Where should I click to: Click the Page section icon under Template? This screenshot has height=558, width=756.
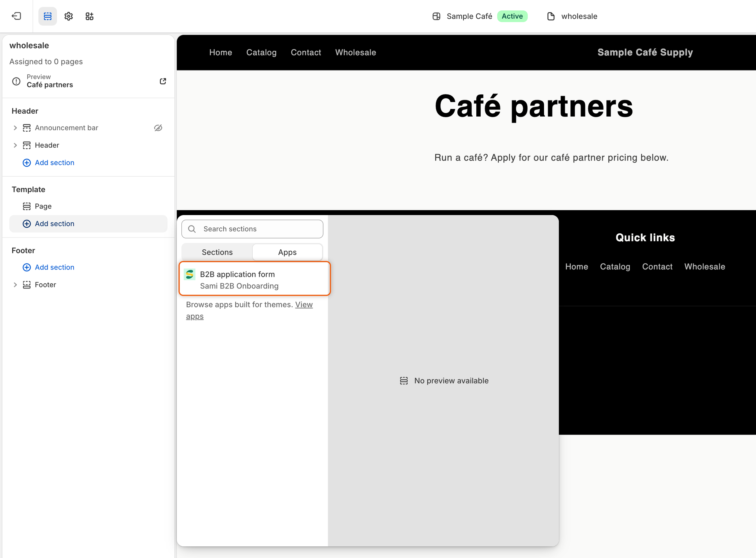pos(27,206)
